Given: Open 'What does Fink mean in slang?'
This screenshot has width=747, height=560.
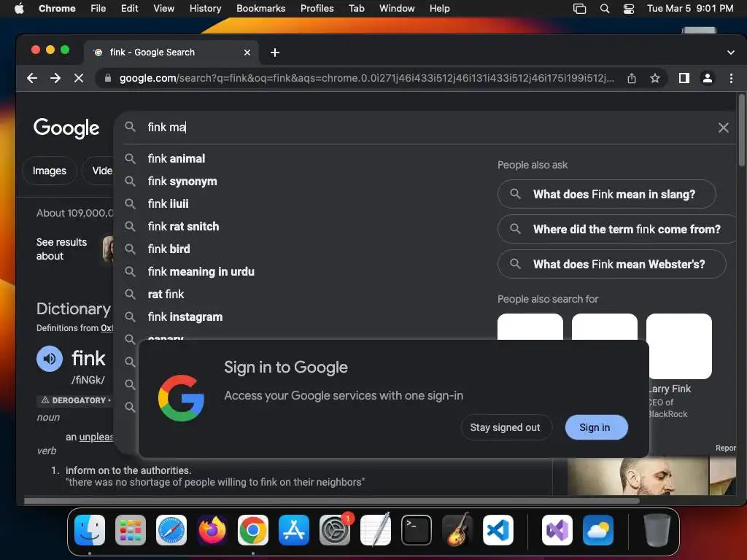Looking at the screenshot, I should (x=606, y=194).
